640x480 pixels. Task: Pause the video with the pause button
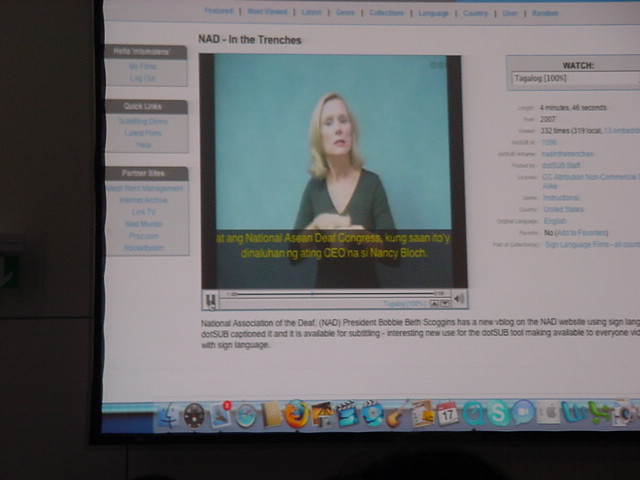pyautogui.click(x=211, y=301)
